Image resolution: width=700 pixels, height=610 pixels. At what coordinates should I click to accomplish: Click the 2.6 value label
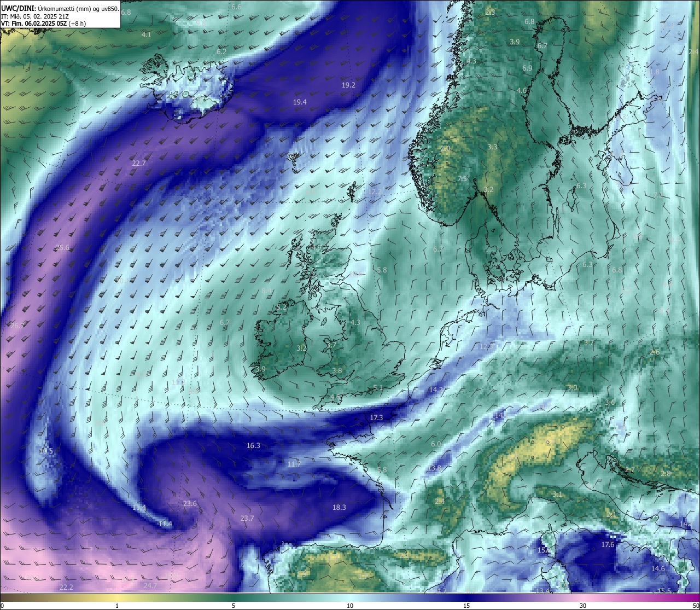coord(655,352)
